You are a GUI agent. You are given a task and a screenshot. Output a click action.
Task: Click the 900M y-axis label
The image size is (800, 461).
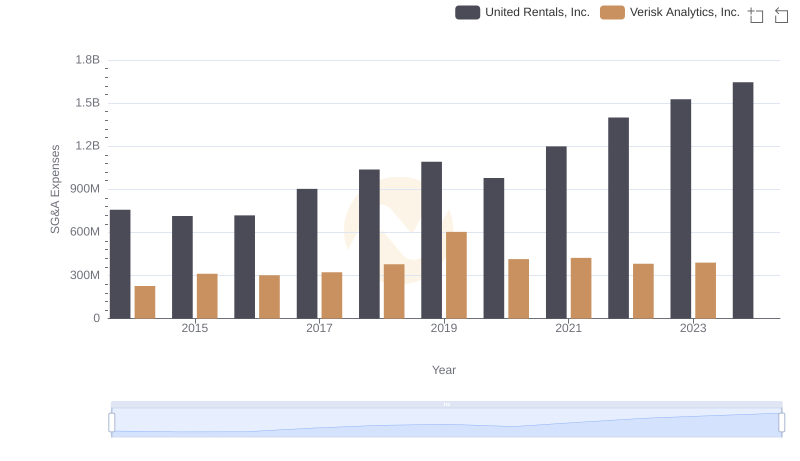pyautogui.click(x=85, y=189)
